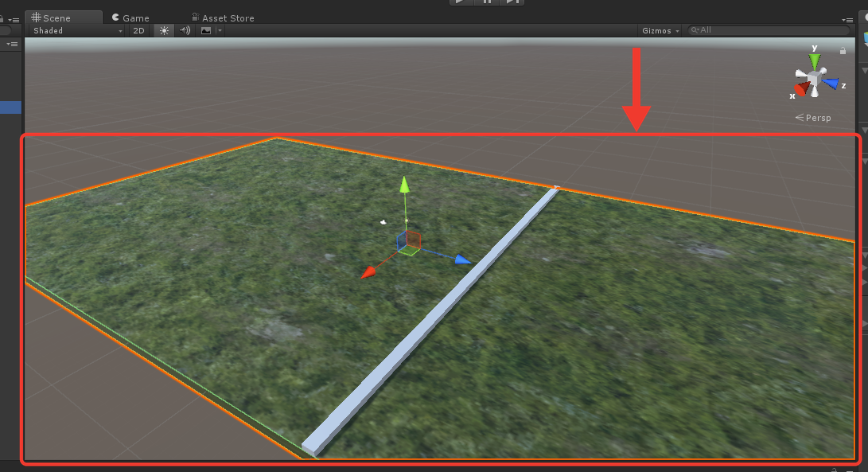This screenshot has width=868, height=472.
Task: Click the green plane handle on move gizmo
Action: click(408, 251)
